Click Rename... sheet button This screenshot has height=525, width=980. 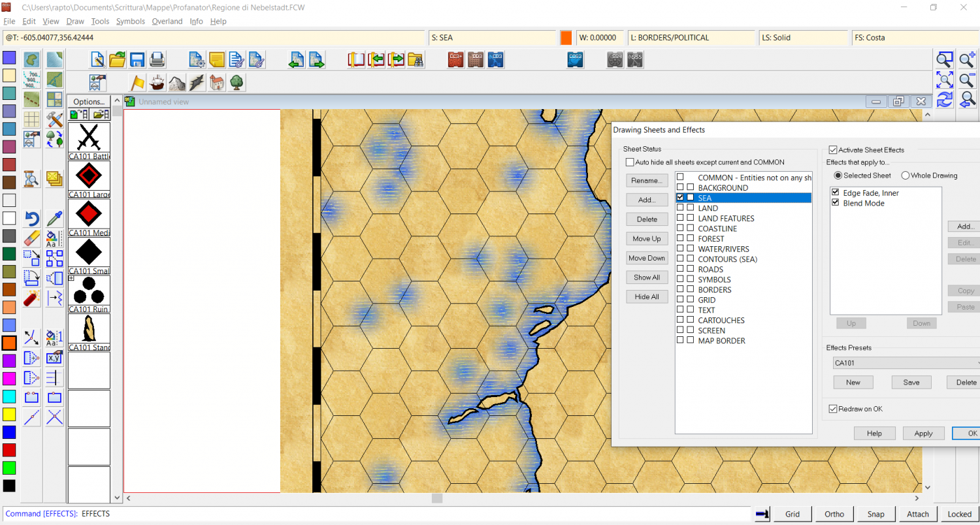tap(647, 180)
